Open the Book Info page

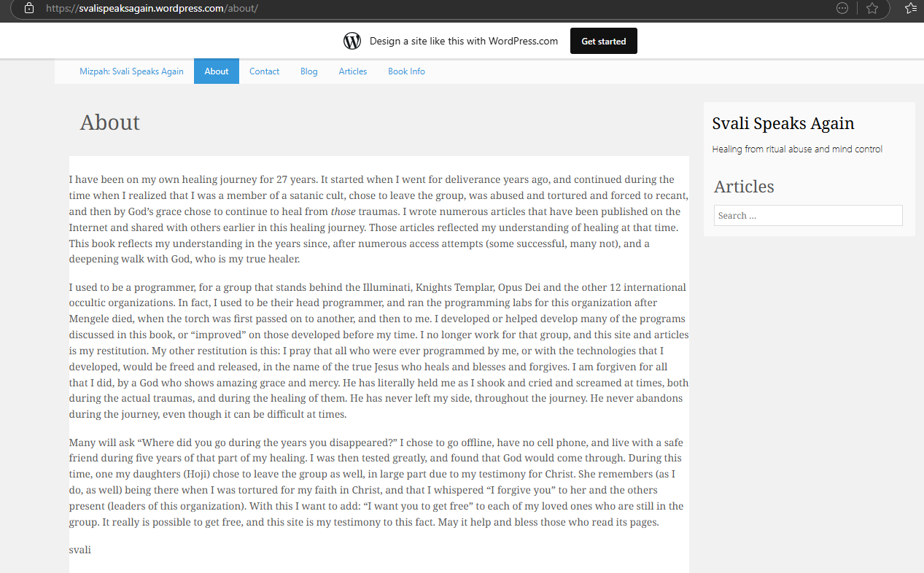click(x=406, y=71)
